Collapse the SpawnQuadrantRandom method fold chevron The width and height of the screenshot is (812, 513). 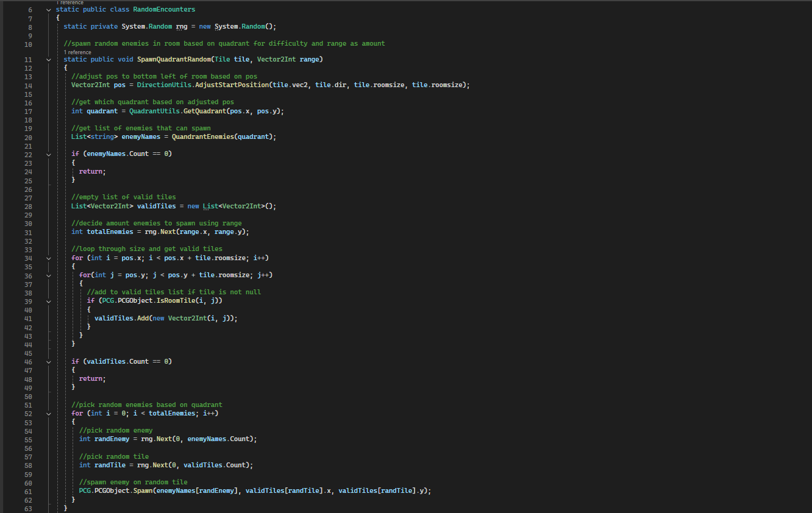tap(48, 60)
